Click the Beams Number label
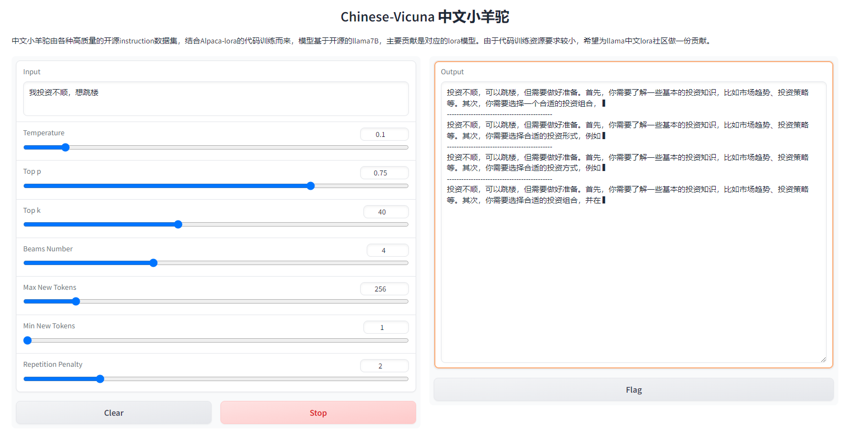 (48, 249)
